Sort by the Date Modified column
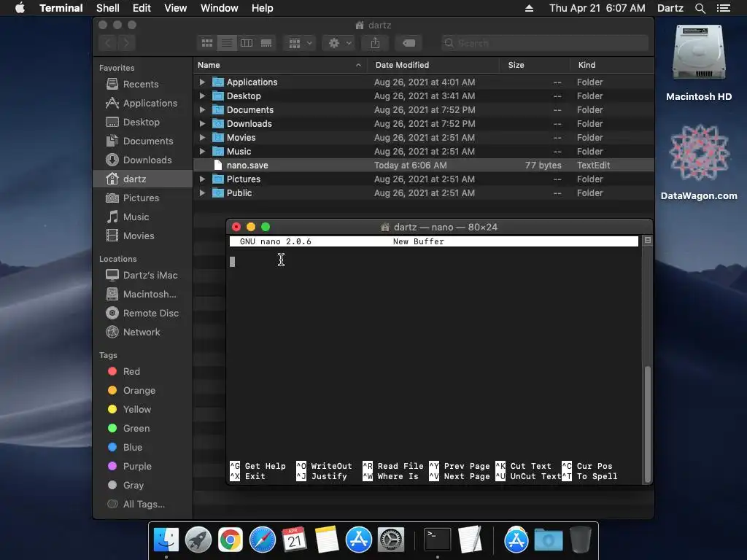Screen dimensions: 747x560 coord(433,65)
